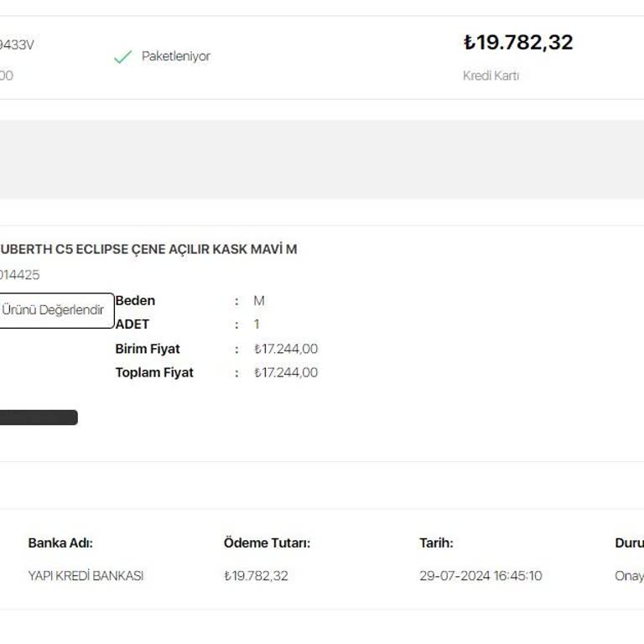Select the payment date 29-07-2024 16:45:10
The height and width of the screenshot is (644, 644).
pos(480,576)
